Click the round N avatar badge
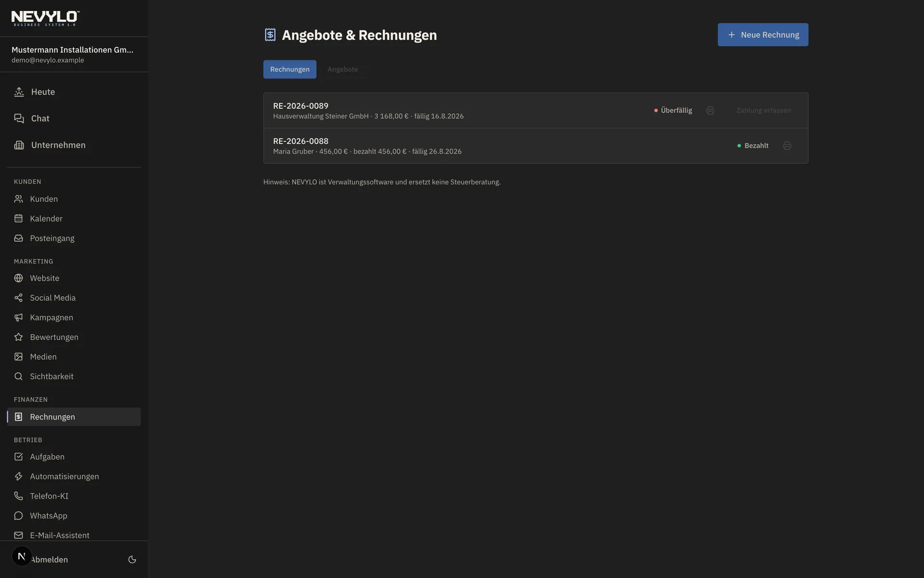 point(22,556)
